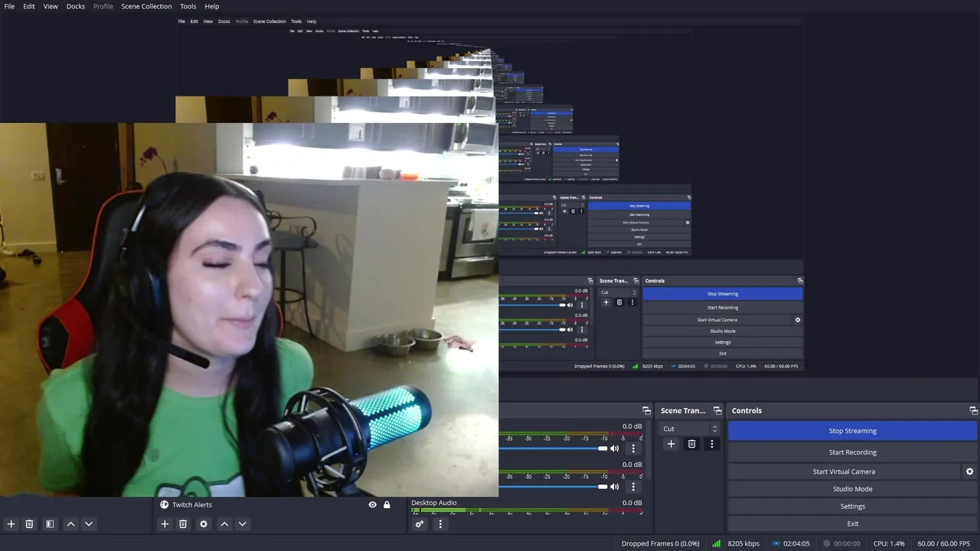Mute the upper mixer channel speaker
Screen dimensions: 980x551
614,448
